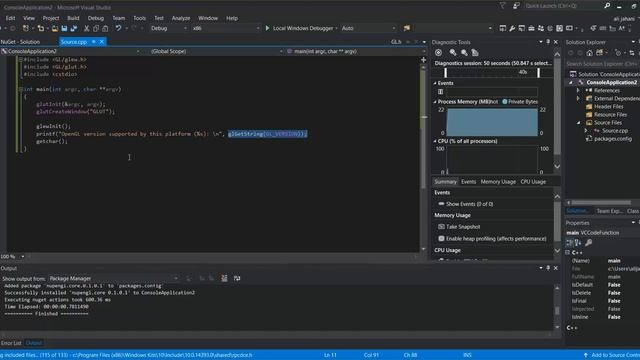
Task: Click the Solution Explorer horizontal scrollbar
Action: (601, 202)
